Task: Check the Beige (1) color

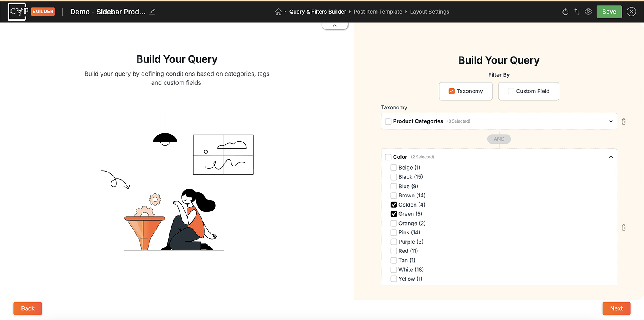Action: (394, 168)
